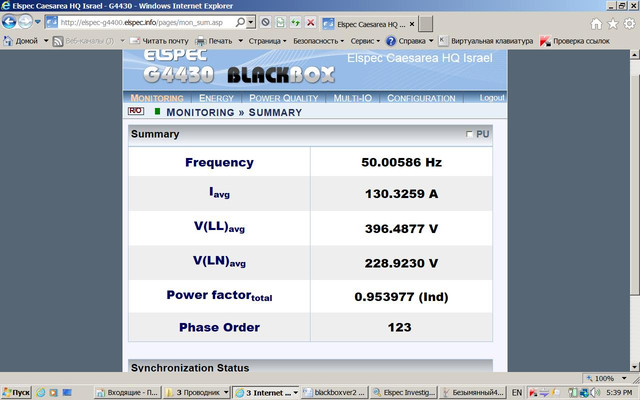Click the Iavg value 130.3259 A
The height and width of the screenshot is (400, 640).
[401, 193]
